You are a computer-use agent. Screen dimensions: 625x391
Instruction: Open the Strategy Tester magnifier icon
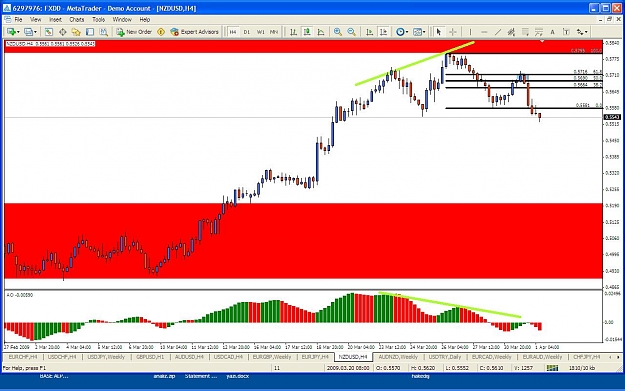click(x=104, y=32)
